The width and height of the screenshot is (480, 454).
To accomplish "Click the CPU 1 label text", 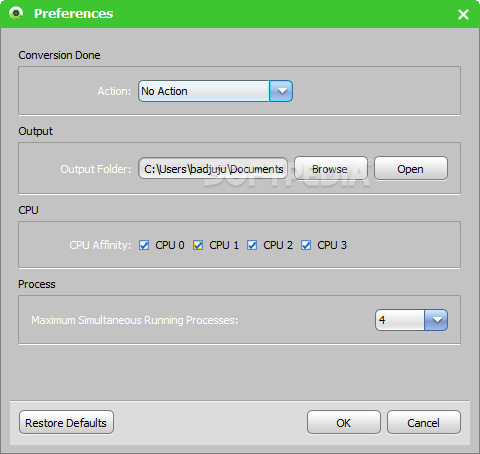I will [x=224, y=245].
